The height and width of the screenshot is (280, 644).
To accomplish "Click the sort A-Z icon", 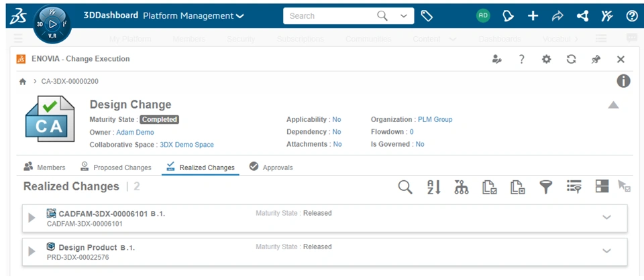I will click(433, 188).
